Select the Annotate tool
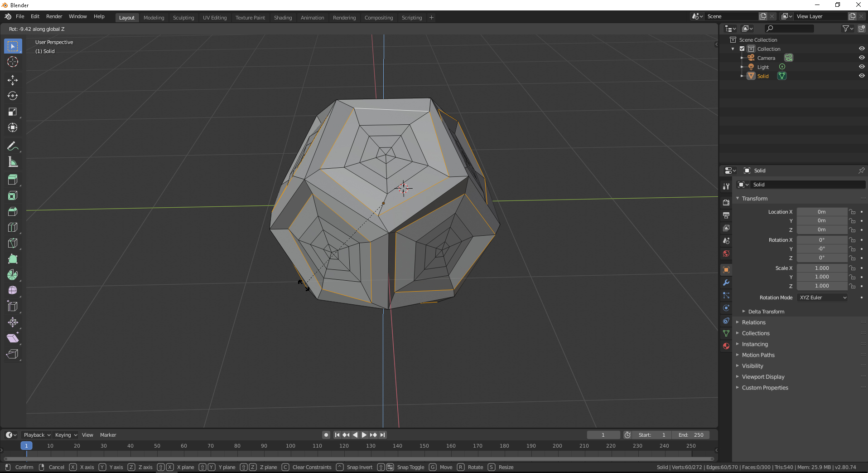Screen dimensions: 868x473 12,146
